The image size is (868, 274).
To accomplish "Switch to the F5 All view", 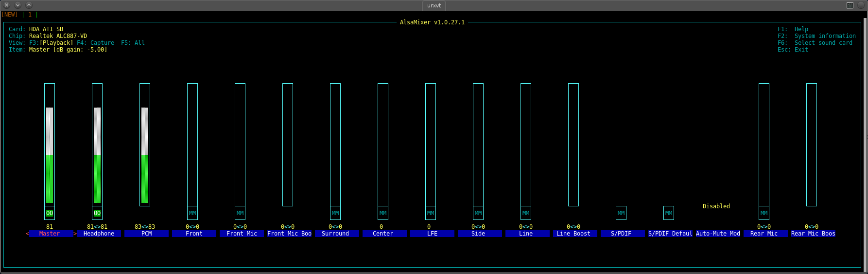I will point(133,43).
